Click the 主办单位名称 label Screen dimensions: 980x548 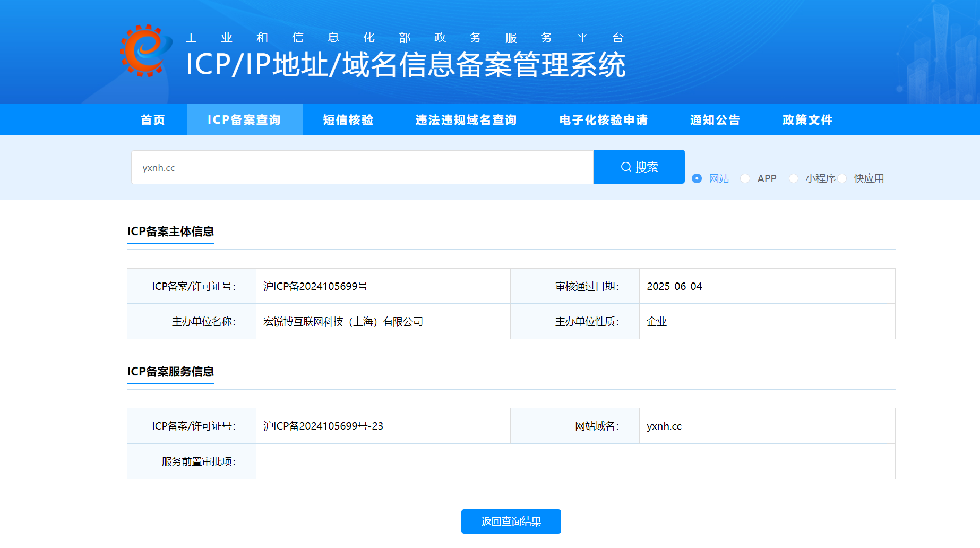[204, 321]
